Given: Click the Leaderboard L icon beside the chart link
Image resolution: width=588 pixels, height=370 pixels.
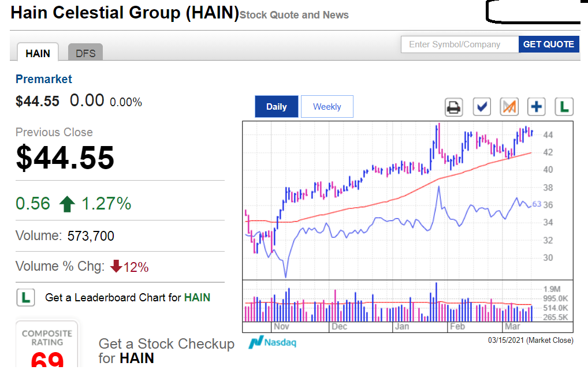Looking at the screenshot, I should point(25,298).
